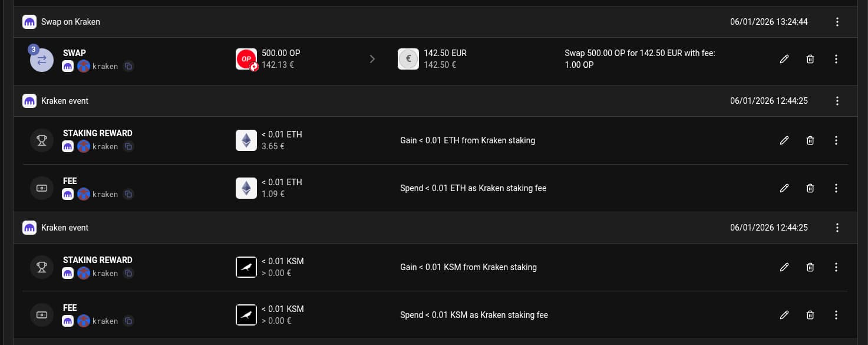Screen dimensions: 868x345
Task: Open more options for the KSM fee row
Action: click(836, 315)
